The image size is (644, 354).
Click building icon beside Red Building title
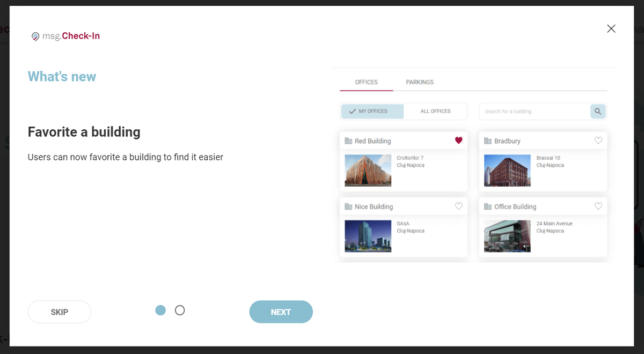click(348, 141)
